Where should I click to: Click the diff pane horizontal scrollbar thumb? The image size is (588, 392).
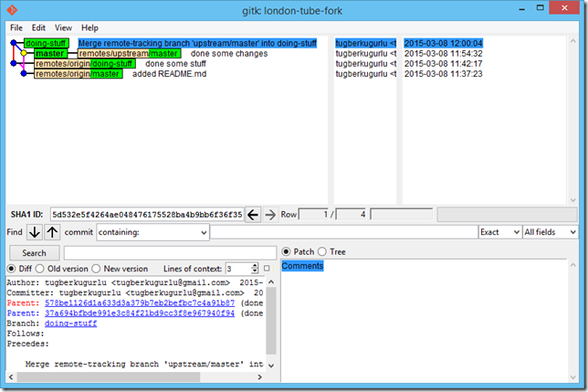(109, 377)
